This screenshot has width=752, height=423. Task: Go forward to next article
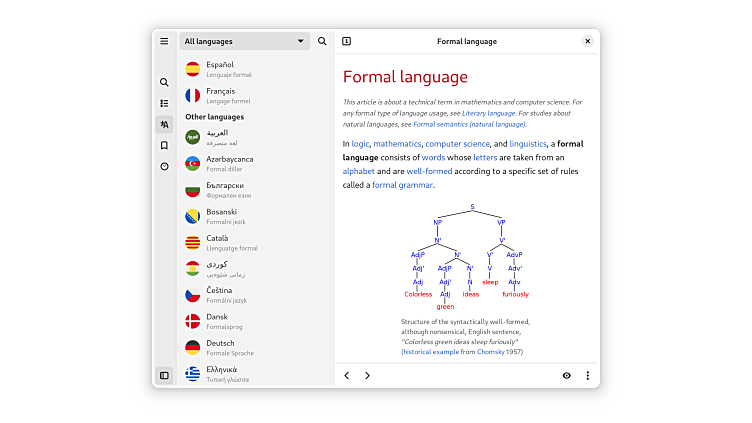coord(367,375)
